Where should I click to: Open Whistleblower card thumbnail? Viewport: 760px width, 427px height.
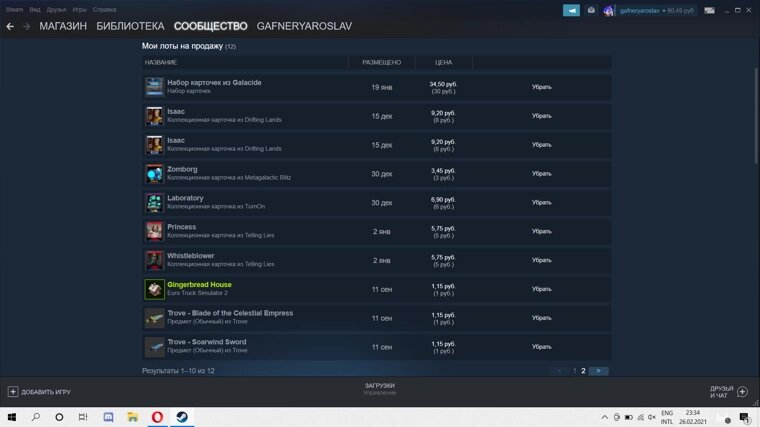coord(154,260)
